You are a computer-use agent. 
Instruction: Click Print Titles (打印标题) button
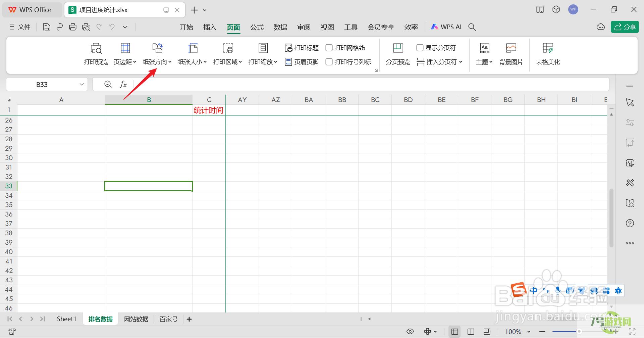[302, 48]
